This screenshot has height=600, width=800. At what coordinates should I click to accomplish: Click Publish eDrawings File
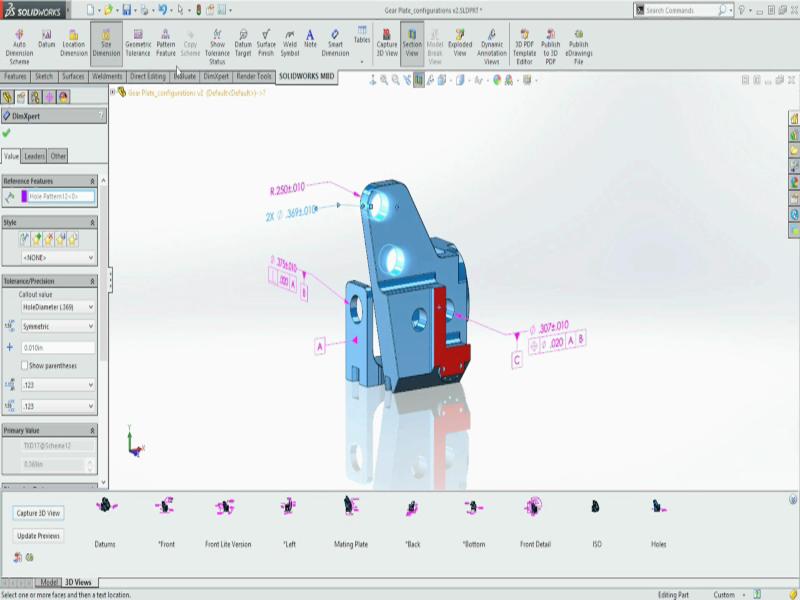(x=578, y=46)
